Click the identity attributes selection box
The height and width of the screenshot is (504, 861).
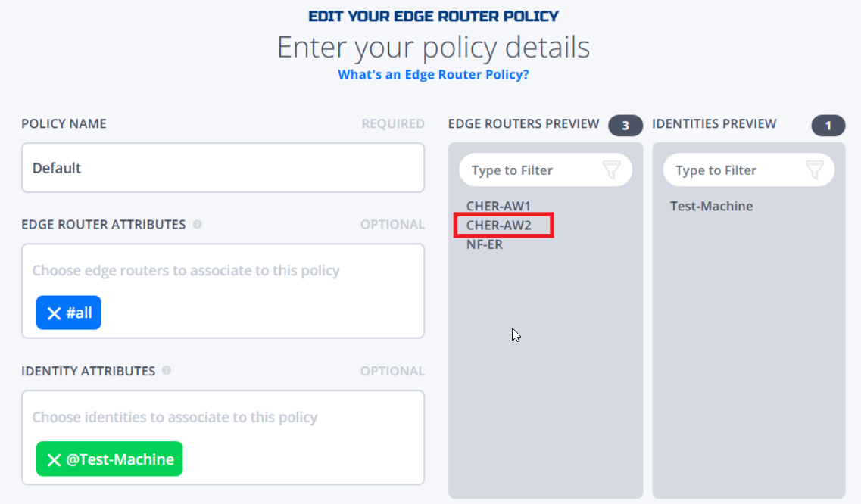click(223, 437)
